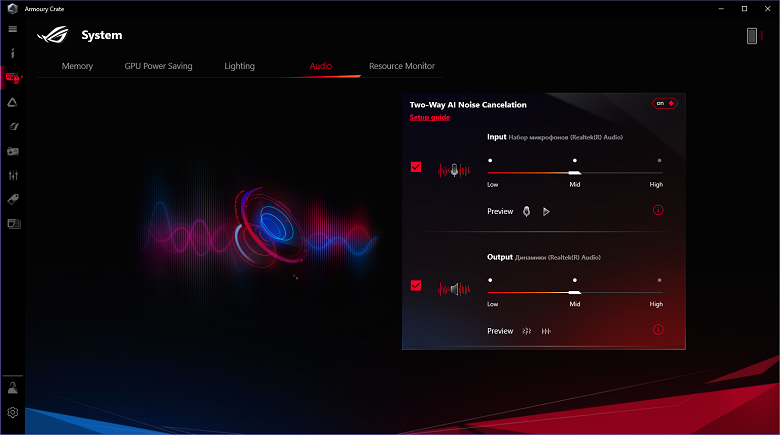Screen dimensions: 780x435
Task: Switch to GPU Power Saving tab
Action: 158,66
